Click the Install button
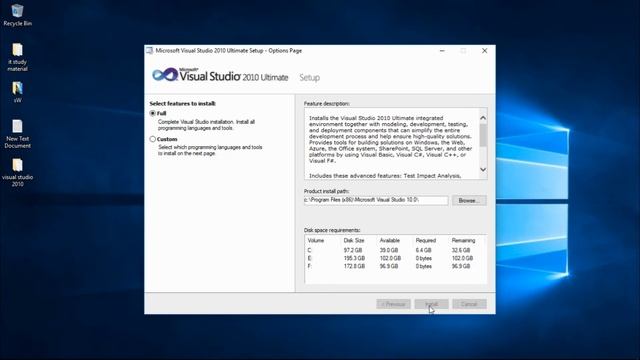Image resolution: width=640 pixels, height=360 pixels. pos(431,304)
